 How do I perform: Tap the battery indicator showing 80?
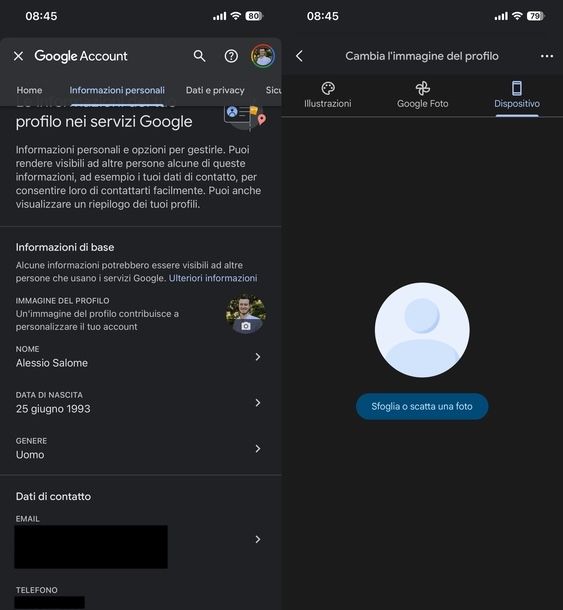[254, 16]
